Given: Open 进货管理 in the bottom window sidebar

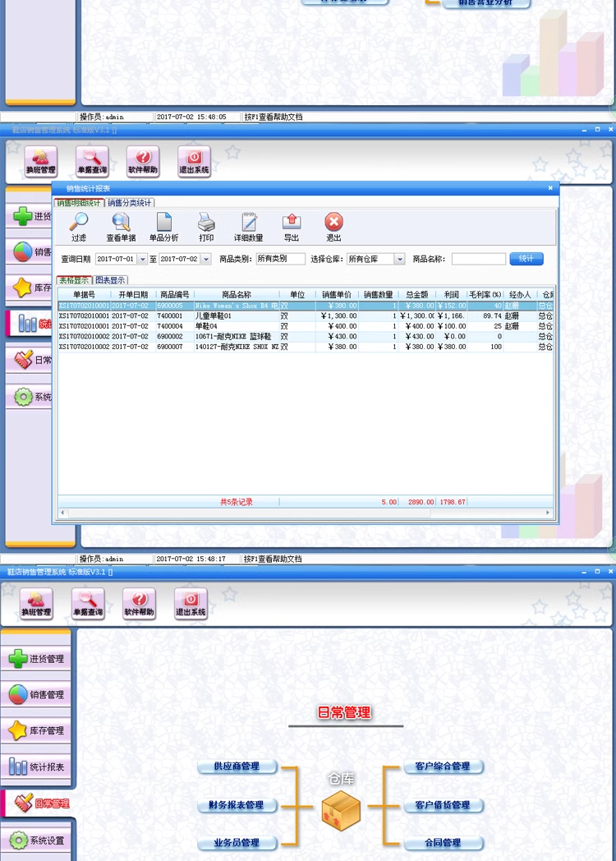Looking at the screenshot, I should coord(35,658).
